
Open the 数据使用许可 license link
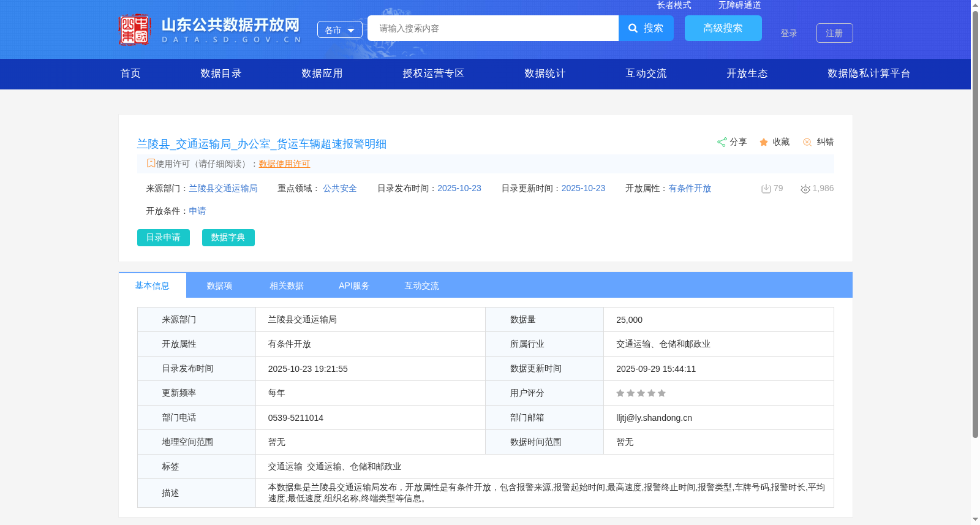pyautogui.click(x=284, y=164)
